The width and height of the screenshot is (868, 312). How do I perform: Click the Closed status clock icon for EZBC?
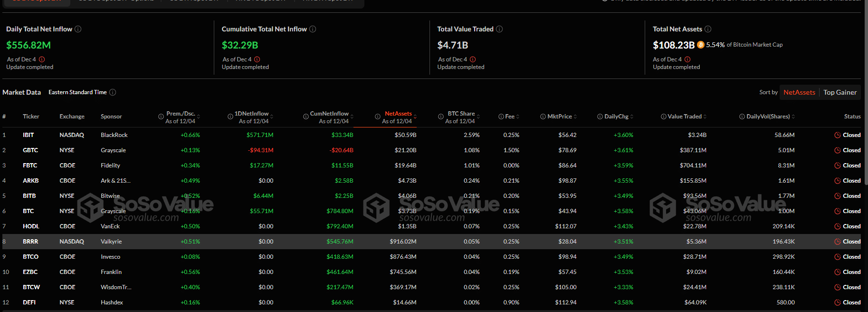[x=838, y=272]
